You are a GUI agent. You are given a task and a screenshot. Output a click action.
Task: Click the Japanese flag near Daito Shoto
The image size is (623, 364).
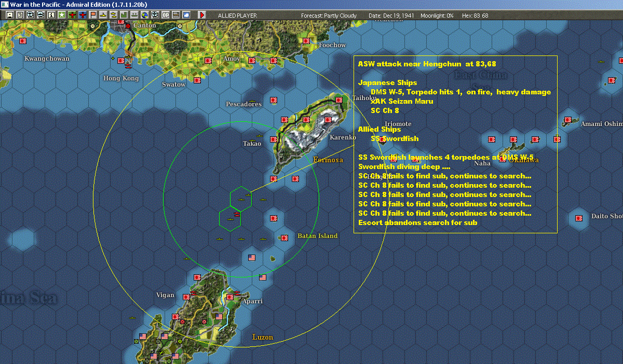pyautogui.click(x=579, y=218)
